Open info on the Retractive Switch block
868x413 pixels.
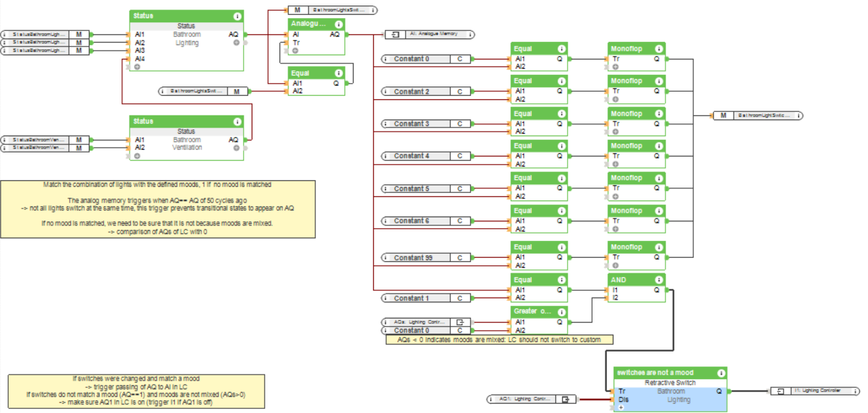tap(721, 372)
